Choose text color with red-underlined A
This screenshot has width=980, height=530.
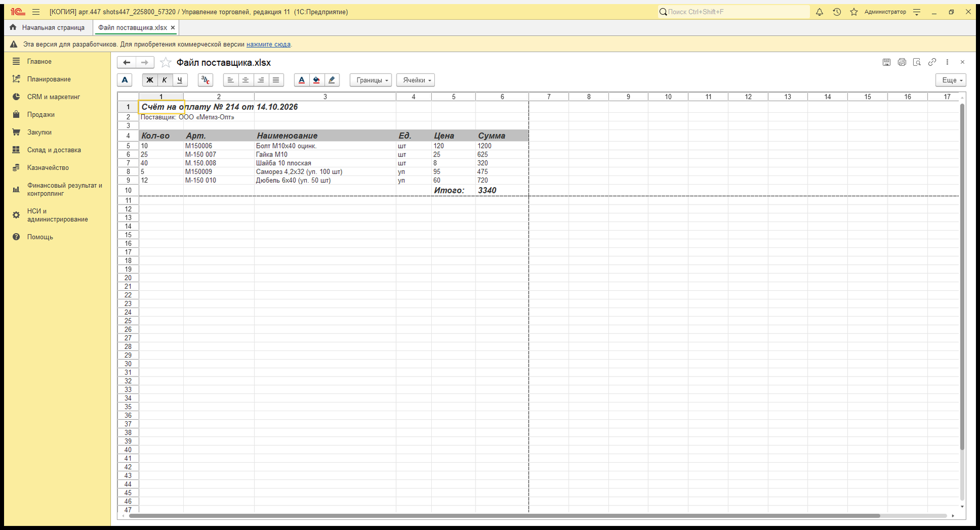[x=302, y=80]
